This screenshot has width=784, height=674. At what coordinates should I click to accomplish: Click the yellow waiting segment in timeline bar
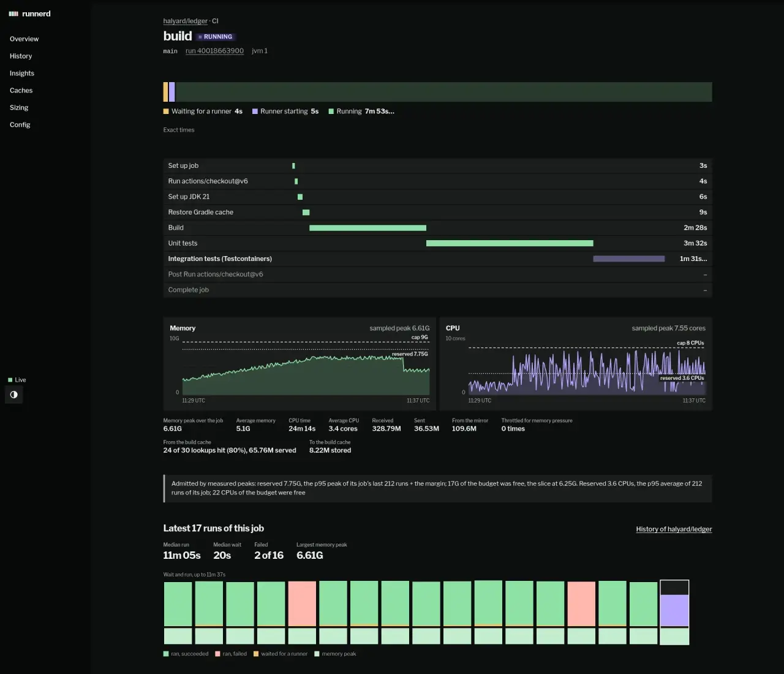coord(165,92)
